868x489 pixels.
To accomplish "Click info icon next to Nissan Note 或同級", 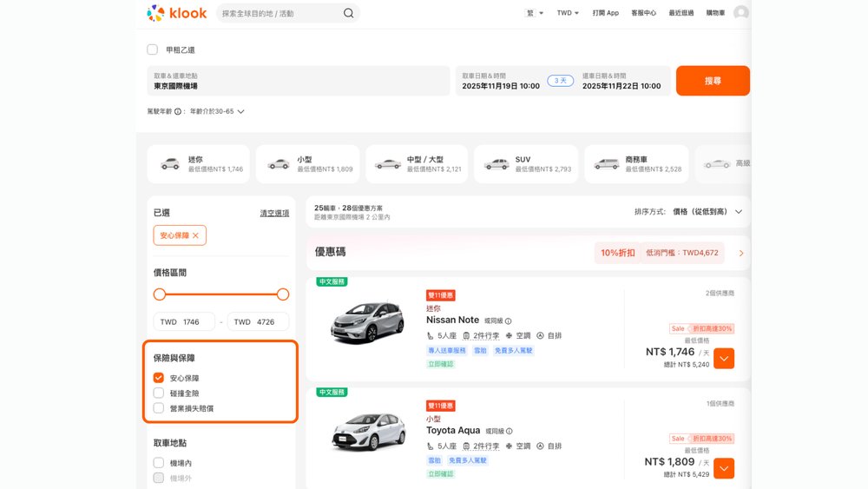I will click(508, 321).
